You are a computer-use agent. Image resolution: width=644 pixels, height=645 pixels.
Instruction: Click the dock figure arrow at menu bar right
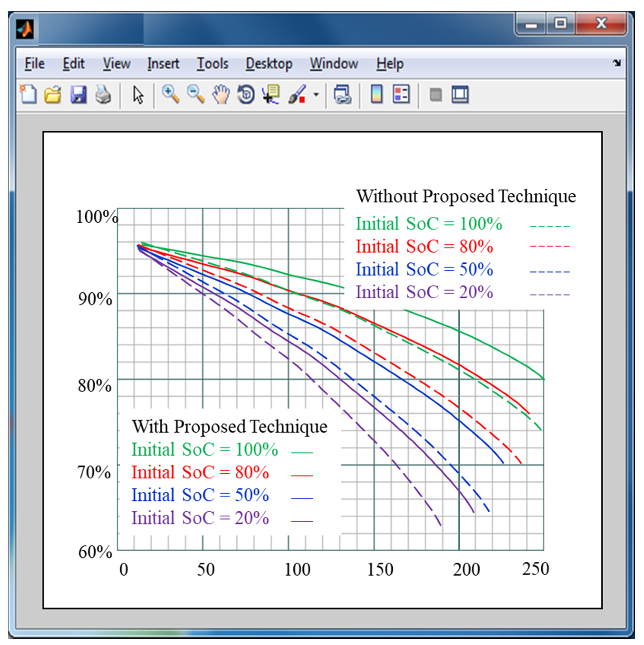point(617,63)
